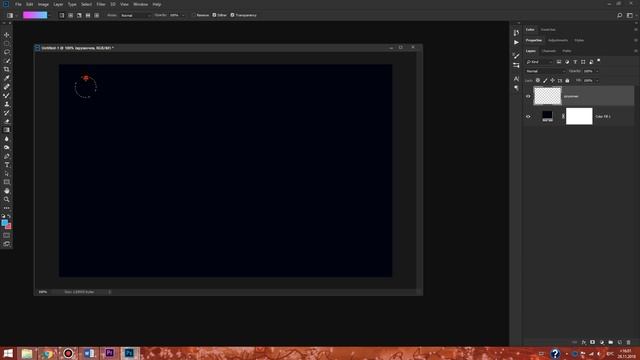Click the Edit Toolbar three-dots icon

tap(7, 208)
